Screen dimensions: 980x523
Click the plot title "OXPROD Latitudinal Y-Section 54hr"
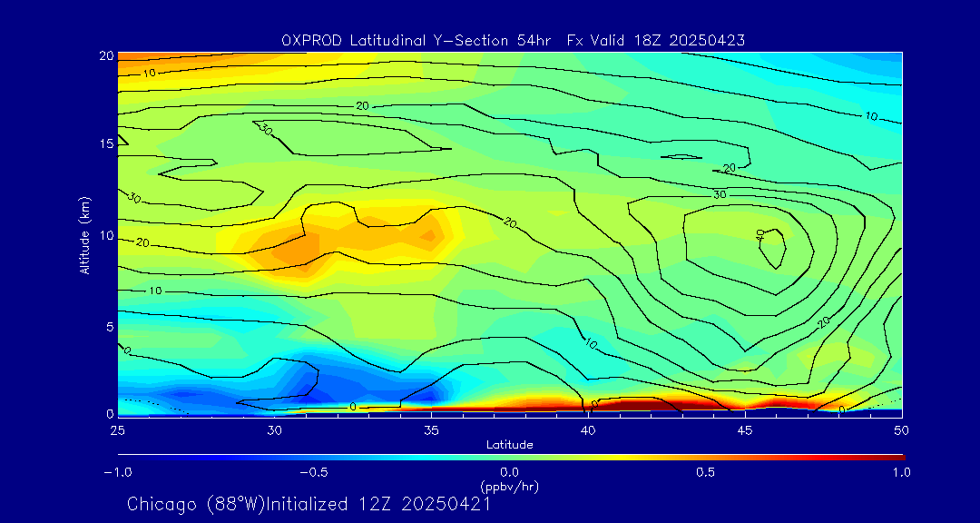[x=416, y=41]
